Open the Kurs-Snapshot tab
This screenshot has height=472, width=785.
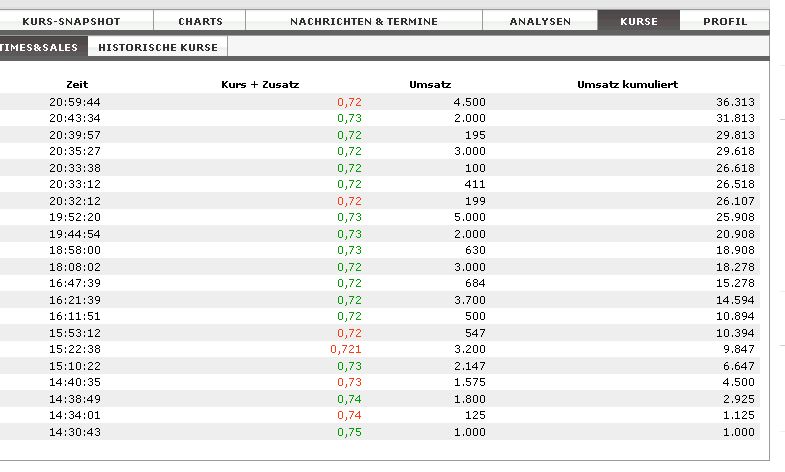[x=71, y=21]
